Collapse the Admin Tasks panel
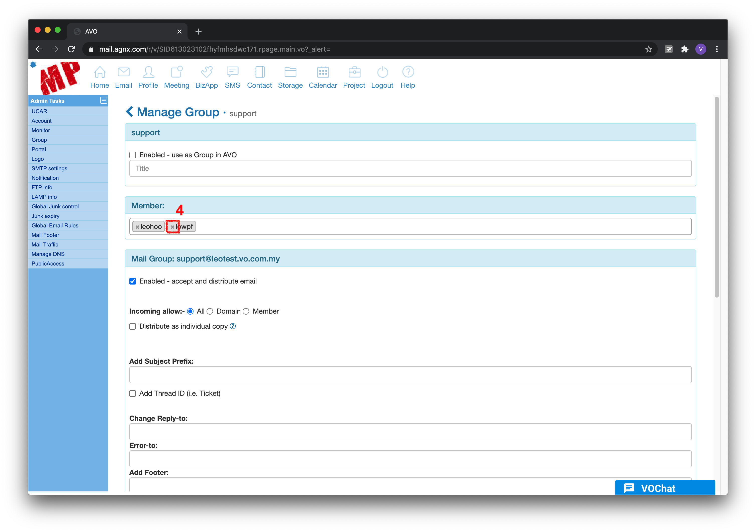The height and width of the screenshot is (532, 756). (x=104, y=100)
